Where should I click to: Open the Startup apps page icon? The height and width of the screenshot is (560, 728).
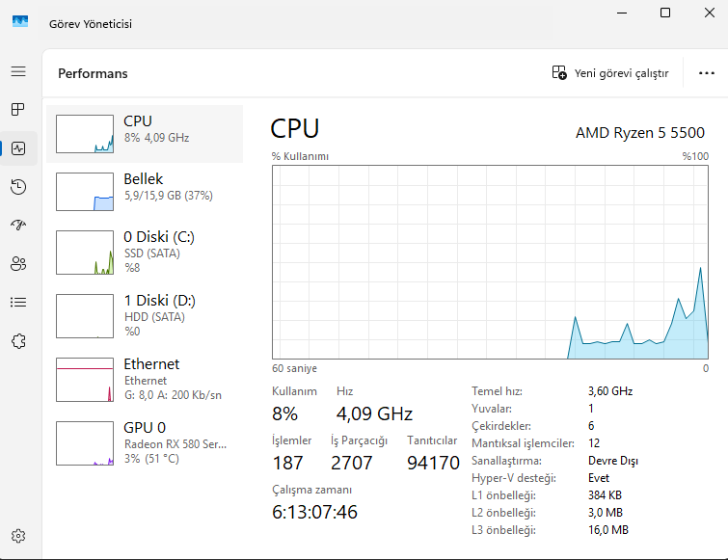tap(18, 225)
